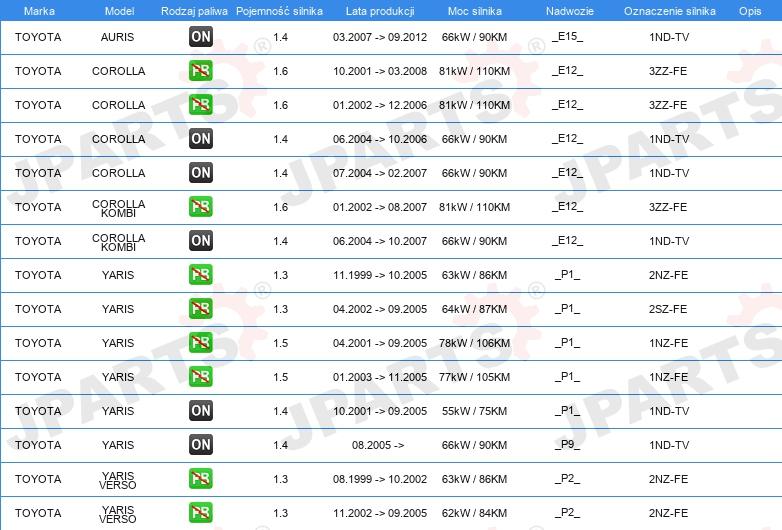Select the date range 03.2007 -> 09.2012
The image size is (782, 530).
(x=380, y=37)
